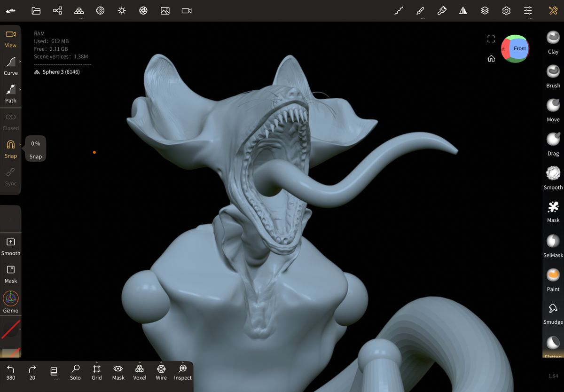Open the Files folder menu
The height and width of the screenshot is (392, 564).
click(36, 10)
